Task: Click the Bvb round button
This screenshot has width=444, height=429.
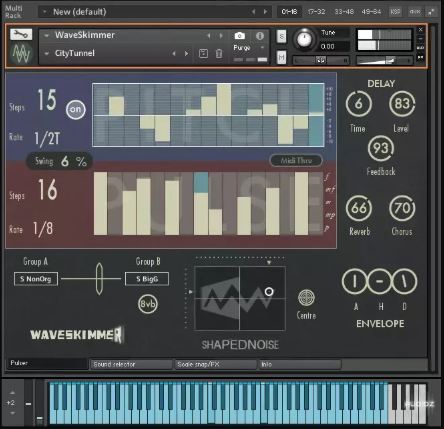Action: point(148,304)
